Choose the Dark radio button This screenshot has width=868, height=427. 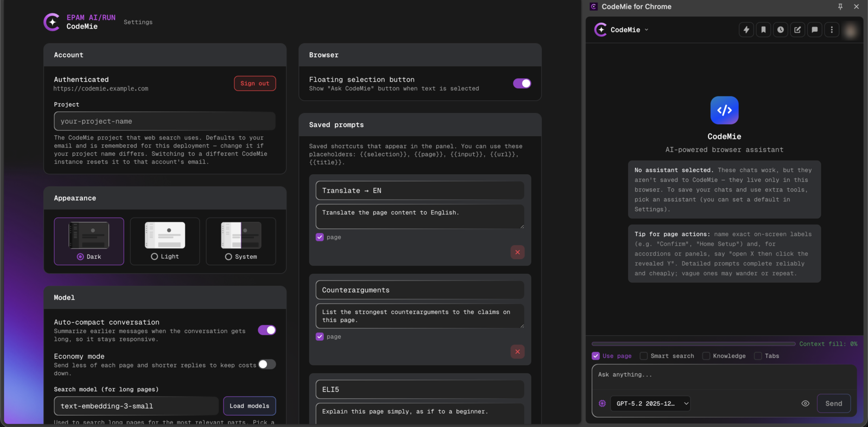pos(80,257)
